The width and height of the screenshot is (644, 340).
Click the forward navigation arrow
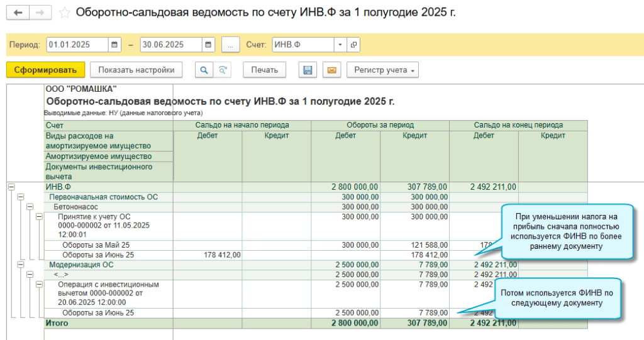(40, 13)
